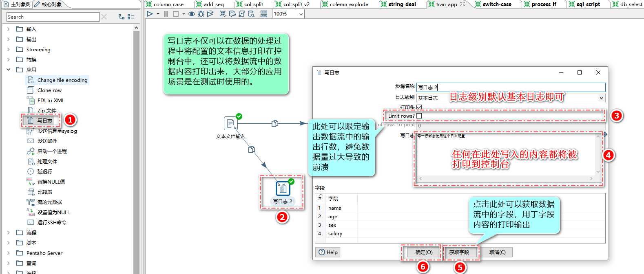Click the 取消(C) button

[x=497, y=252]
